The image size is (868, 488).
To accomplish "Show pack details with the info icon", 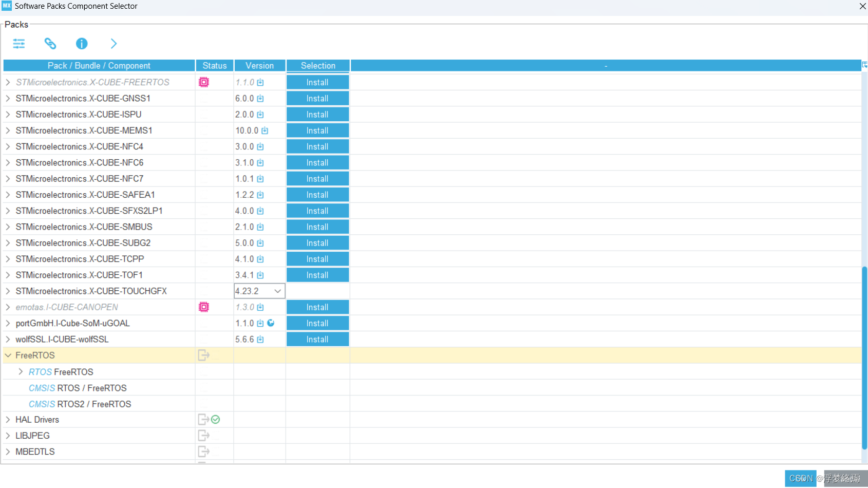I will (82, 44).
